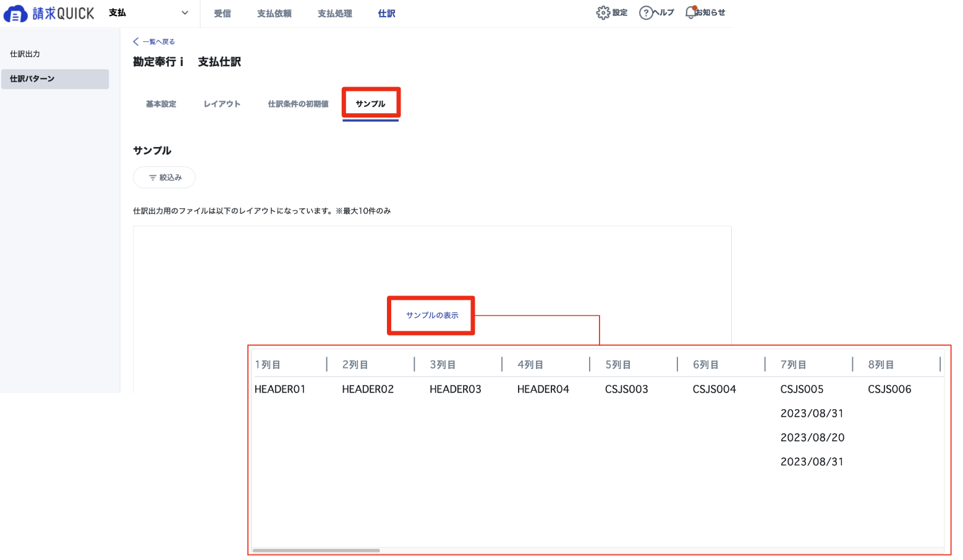The width and height of the screenshot is (963, 560).
Task: Click the 請求QUICK cloud logo icon
Action: 15,14
